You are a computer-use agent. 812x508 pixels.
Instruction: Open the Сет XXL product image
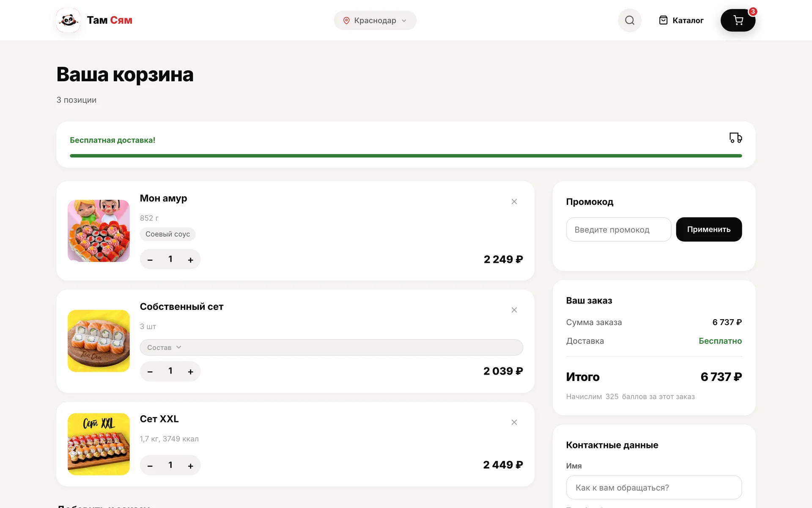coord(99,444)
